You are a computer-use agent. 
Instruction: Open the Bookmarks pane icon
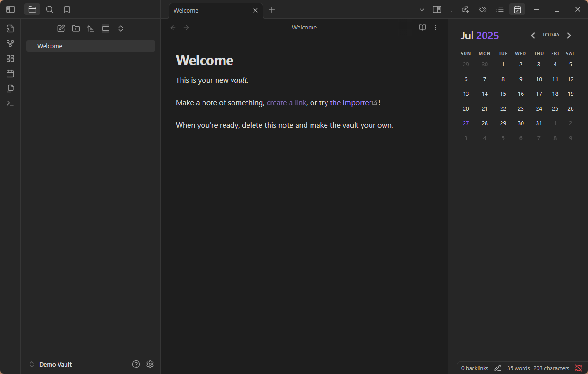click(x=67, y=9)
